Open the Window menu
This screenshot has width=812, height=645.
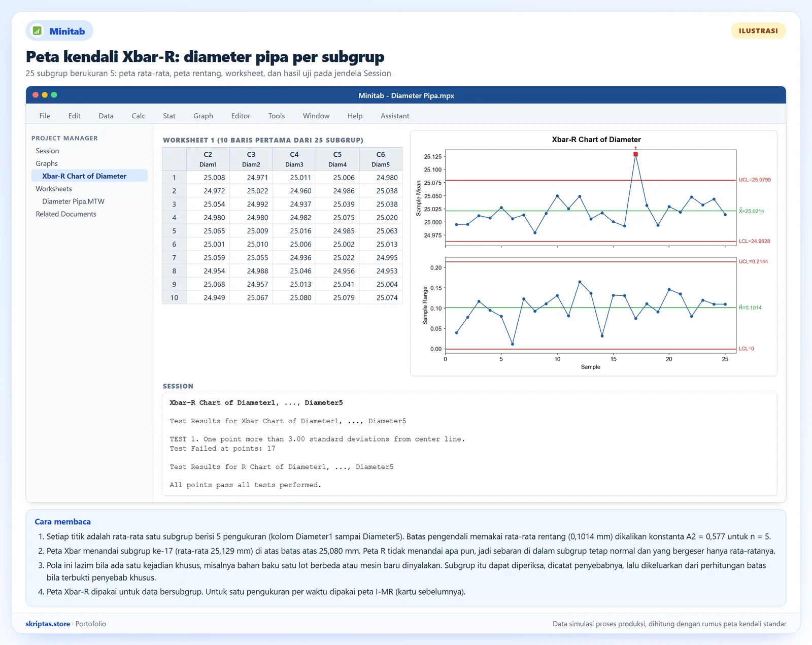coord(316,116)
